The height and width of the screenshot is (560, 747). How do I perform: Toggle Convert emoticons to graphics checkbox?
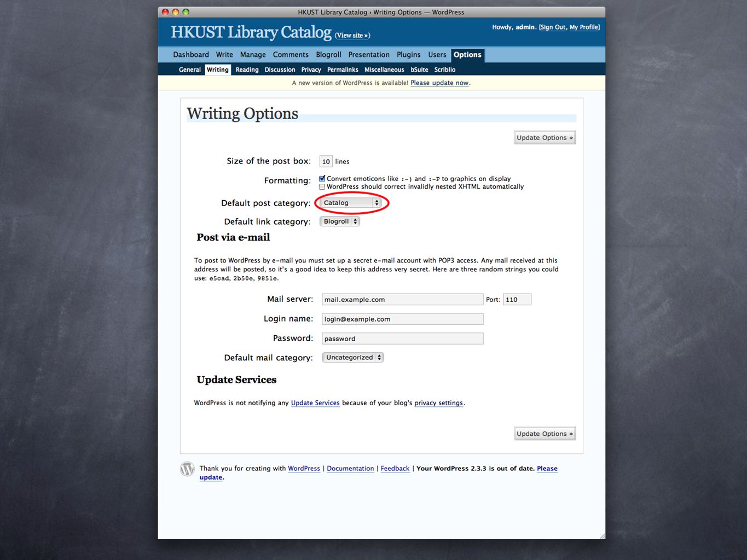(322, 178)
